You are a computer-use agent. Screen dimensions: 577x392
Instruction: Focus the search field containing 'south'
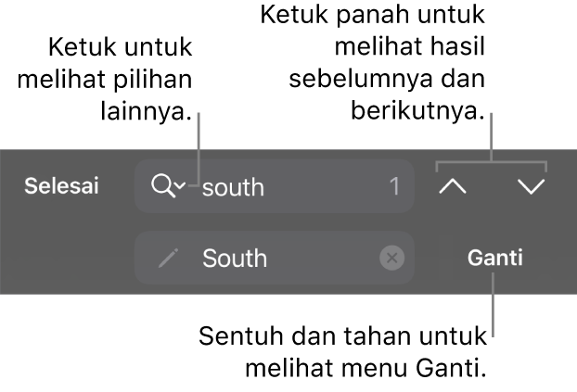tap(275, 186)
